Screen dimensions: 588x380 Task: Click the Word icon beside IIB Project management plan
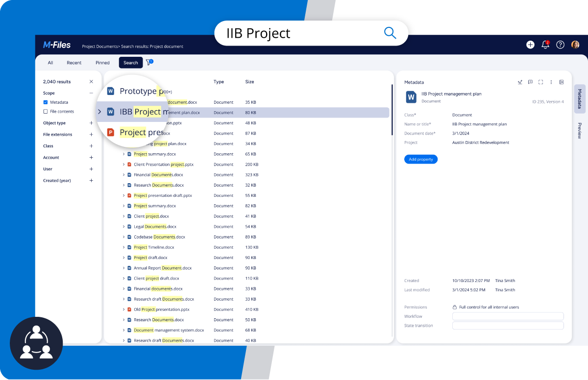point(411,97)
